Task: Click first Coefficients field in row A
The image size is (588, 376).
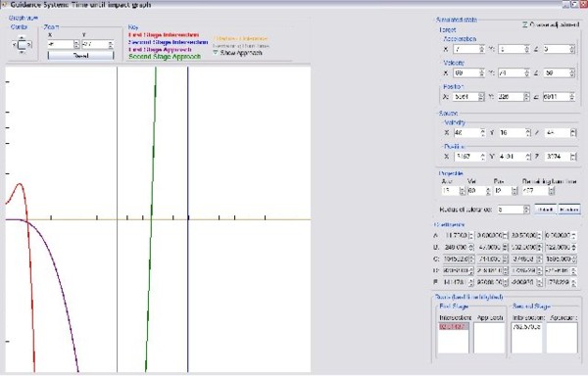Action: point(456,236)
